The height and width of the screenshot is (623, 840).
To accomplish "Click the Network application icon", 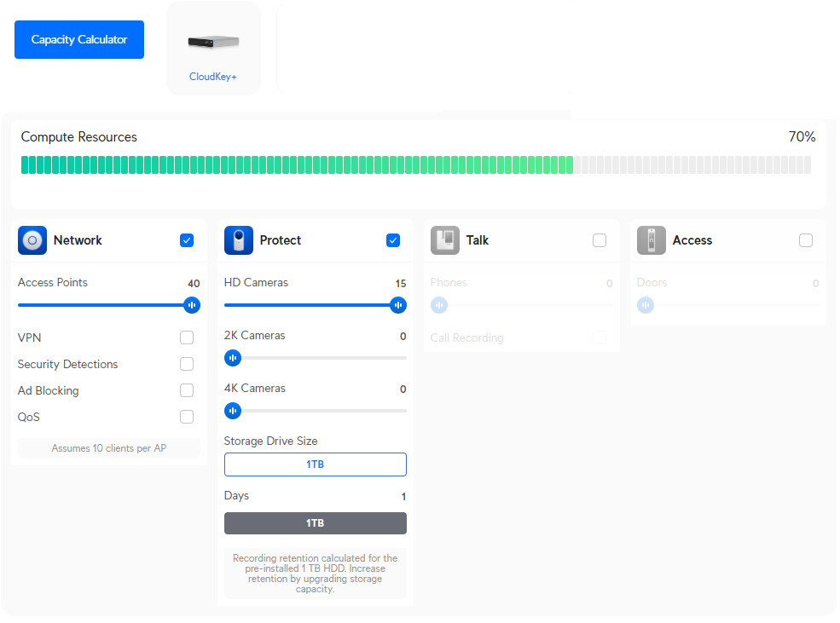I will [x=32, y=240].
